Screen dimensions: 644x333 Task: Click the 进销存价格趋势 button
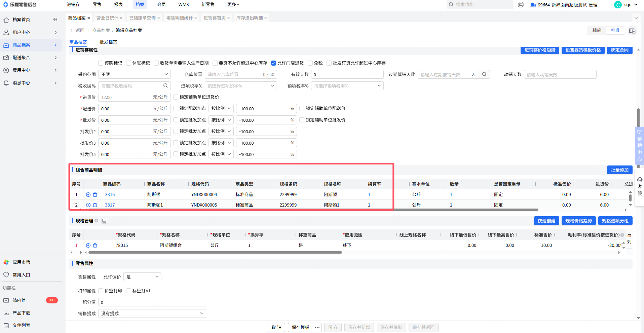click(540, 50)
